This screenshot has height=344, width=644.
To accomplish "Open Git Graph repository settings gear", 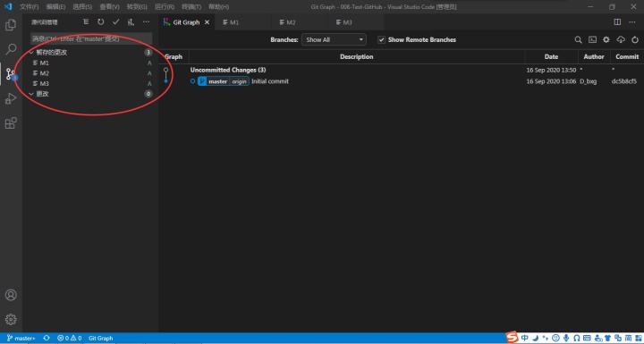I will [606, 40].
